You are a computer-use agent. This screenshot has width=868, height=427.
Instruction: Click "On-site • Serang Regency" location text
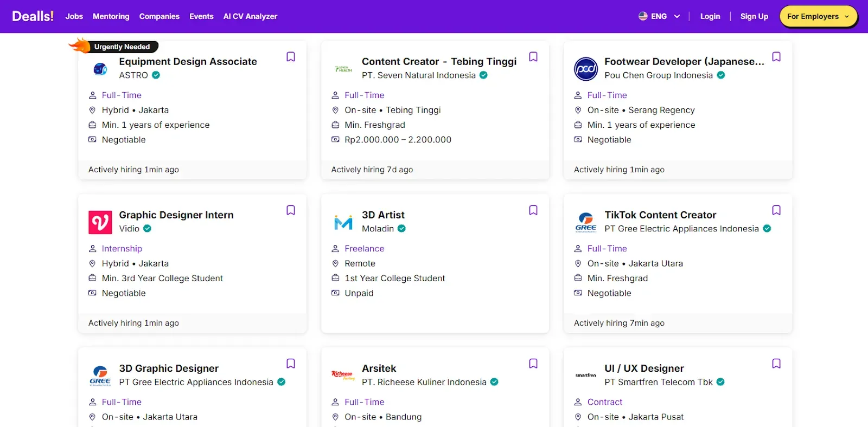(641, 110)
